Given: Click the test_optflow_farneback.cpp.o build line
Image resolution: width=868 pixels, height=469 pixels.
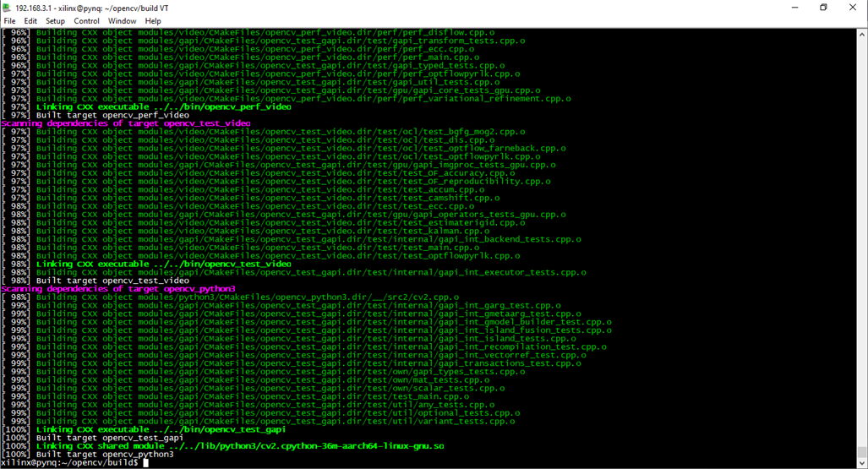Looking at the screenshot, I should [x=283, y=148].
